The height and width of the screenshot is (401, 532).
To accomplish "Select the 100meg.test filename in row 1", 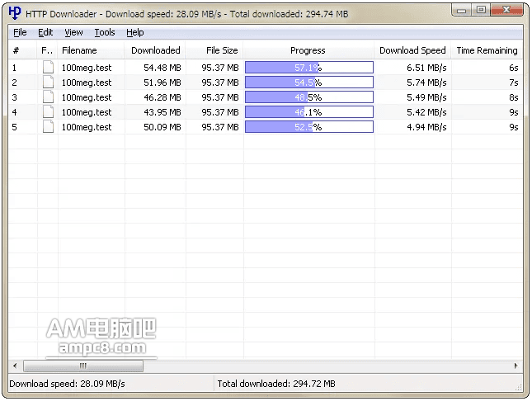I will [x=87, y=68].
